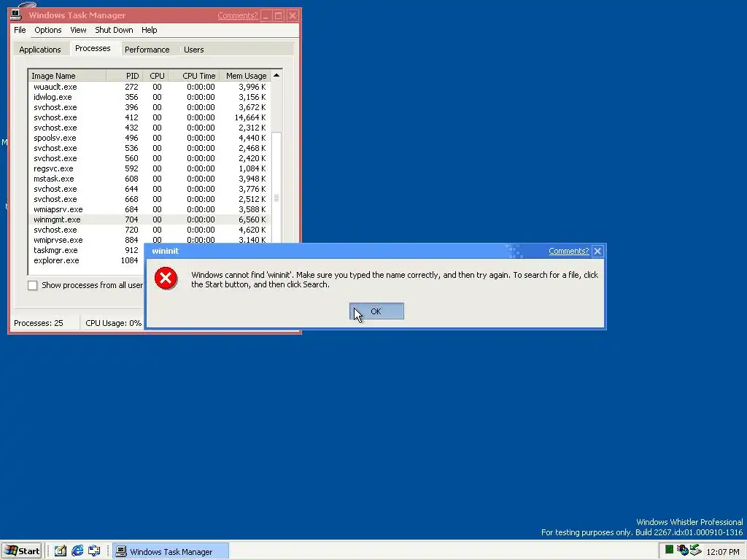The height and width of the screenshot is (560, 747).
Task: Click Comments? link in wininit dialog
Action: point(569,251)
